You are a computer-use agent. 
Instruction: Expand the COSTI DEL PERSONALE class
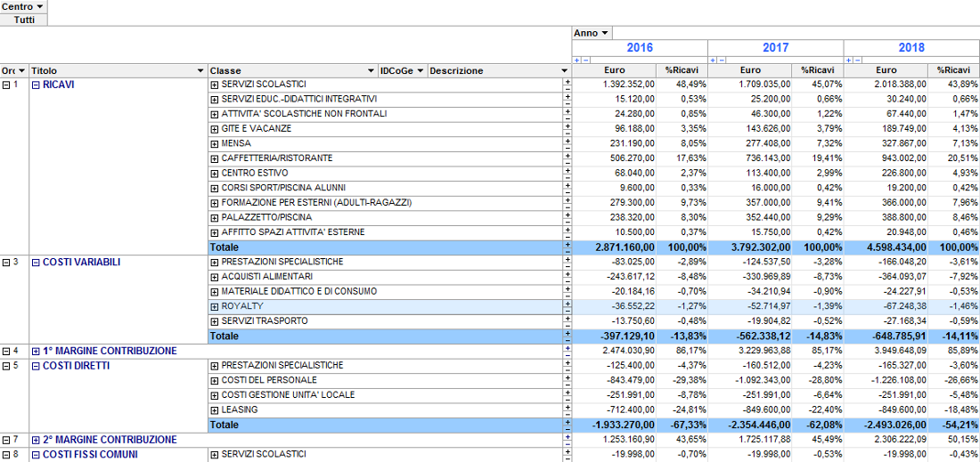pos(215,381)
